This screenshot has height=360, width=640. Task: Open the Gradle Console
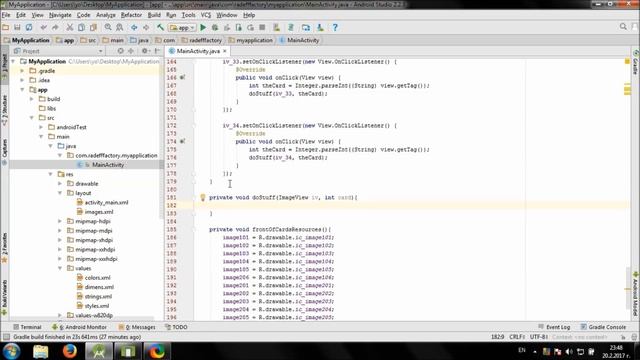coord(603,327)
